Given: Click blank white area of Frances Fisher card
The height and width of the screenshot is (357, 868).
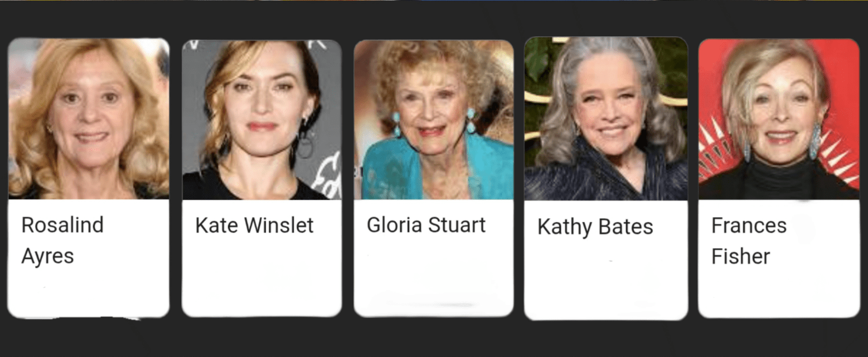Looking at the screenshot, I should [779, 292].
